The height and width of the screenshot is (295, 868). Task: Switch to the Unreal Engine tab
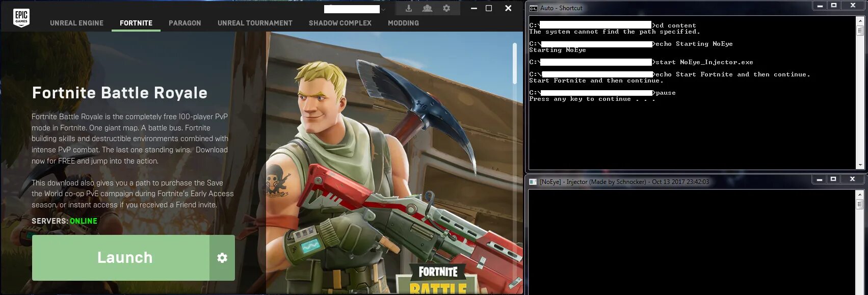(x=76, y=23)
